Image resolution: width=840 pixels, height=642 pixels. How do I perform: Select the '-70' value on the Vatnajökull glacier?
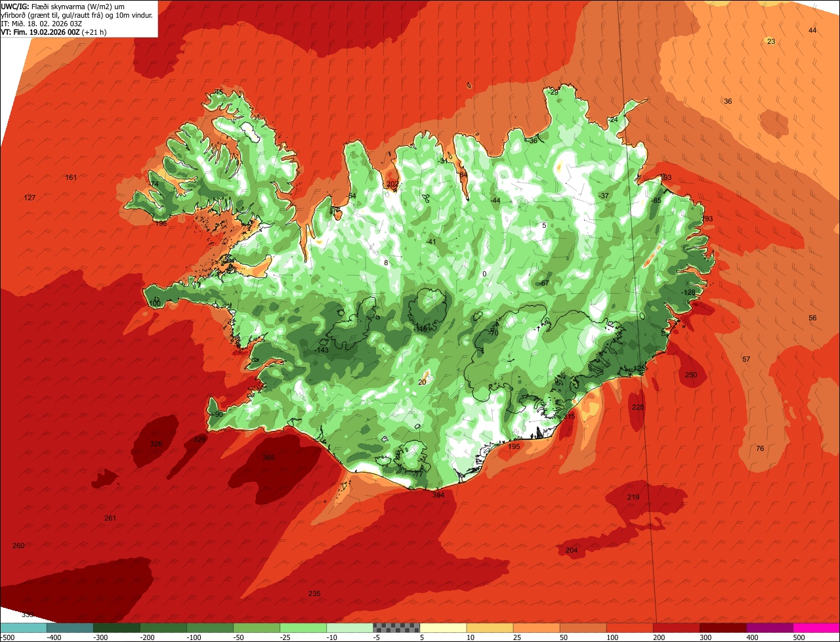click(493, 333)
